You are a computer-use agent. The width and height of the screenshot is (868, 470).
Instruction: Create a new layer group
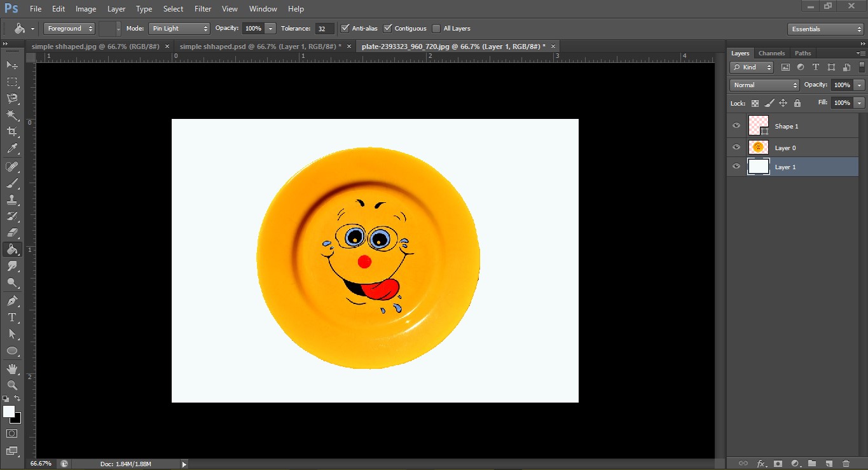pos(812,464)
